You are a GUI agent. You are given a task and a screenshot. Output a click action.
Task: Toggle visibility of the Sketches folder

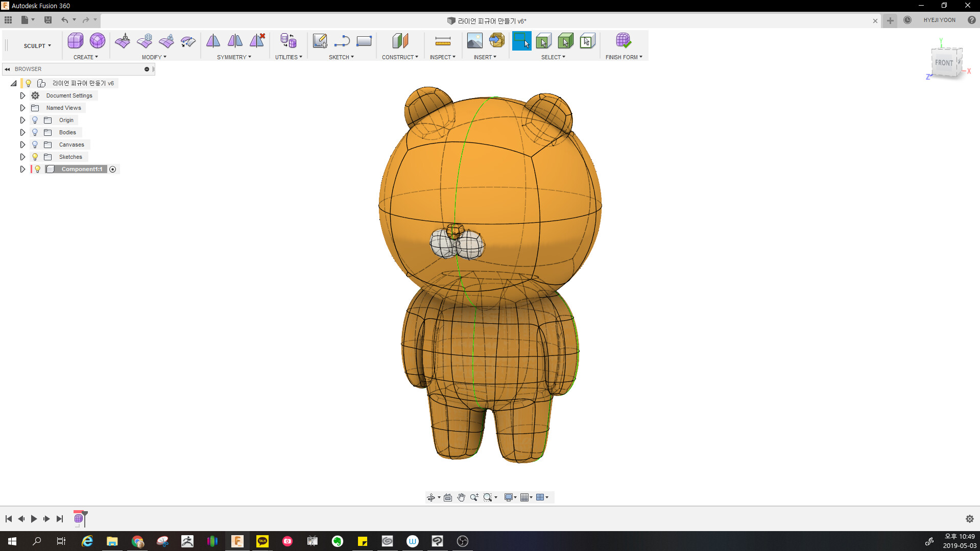click(35, 157)
